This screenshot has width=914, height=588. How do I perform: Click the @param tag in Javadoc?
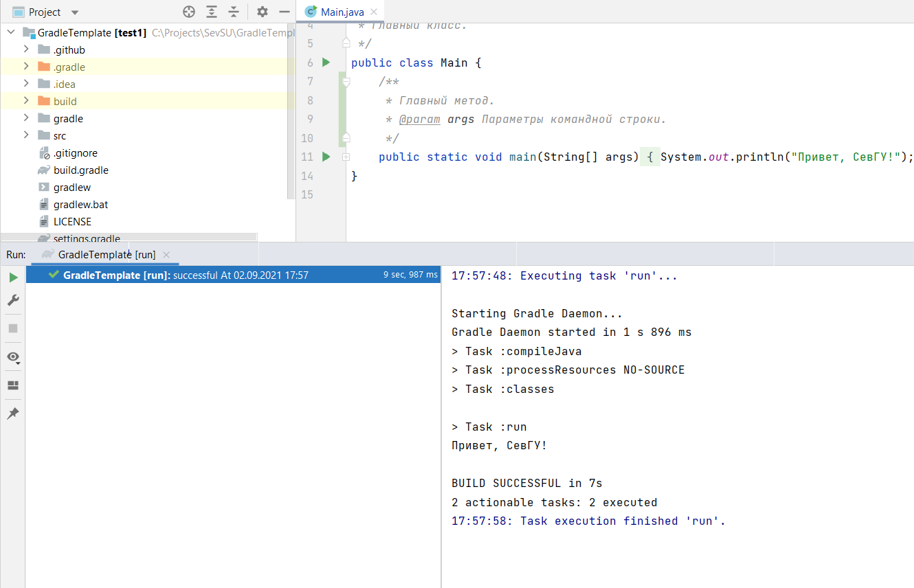click(x=420, y=119)
